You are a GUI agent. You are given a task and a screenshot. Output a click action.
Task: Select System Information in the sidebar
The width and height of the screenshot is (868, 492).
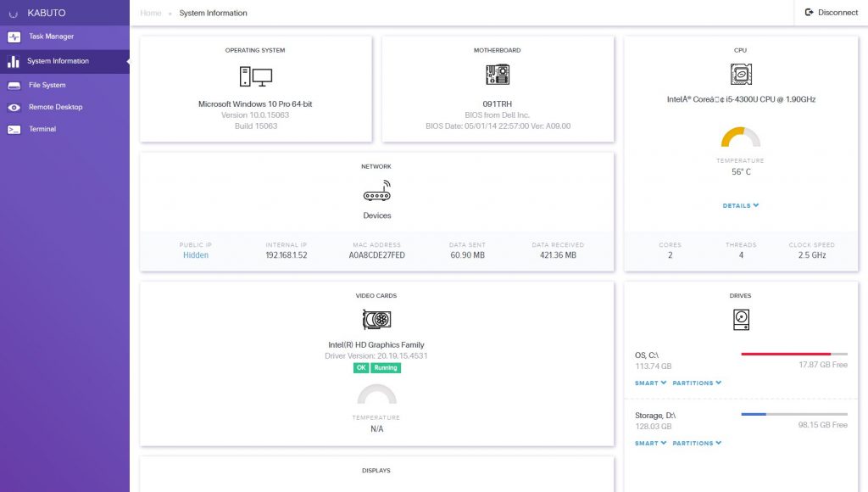(64, 61)
